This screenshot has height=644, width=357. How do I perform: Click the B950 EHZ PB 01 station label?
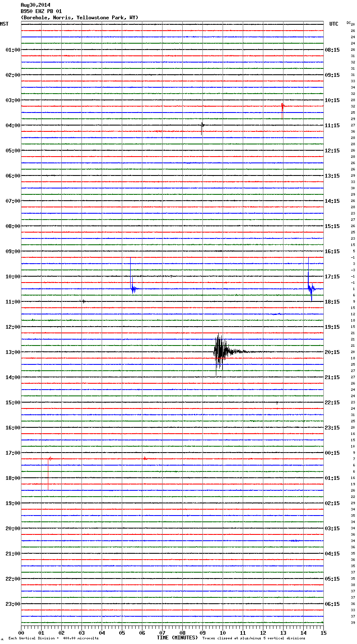[x=41, y=11]
